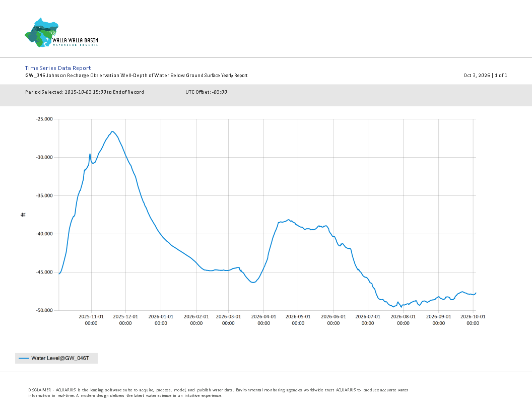Viewport: 532px width, 411px height.
Task: Click the 2026-09-01 x-axis date label
Action: click(439, 320)
